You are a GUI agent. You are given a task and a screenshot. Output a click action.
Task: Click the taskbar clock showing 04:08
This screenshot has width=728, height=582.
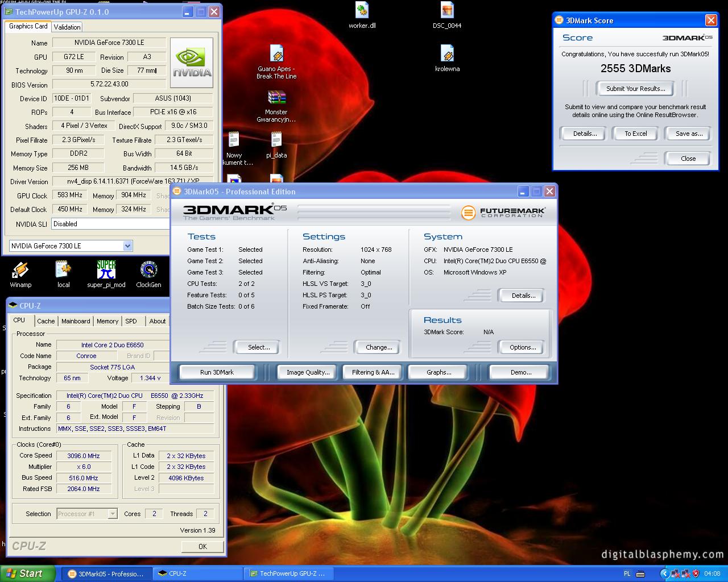click(712, 573)
